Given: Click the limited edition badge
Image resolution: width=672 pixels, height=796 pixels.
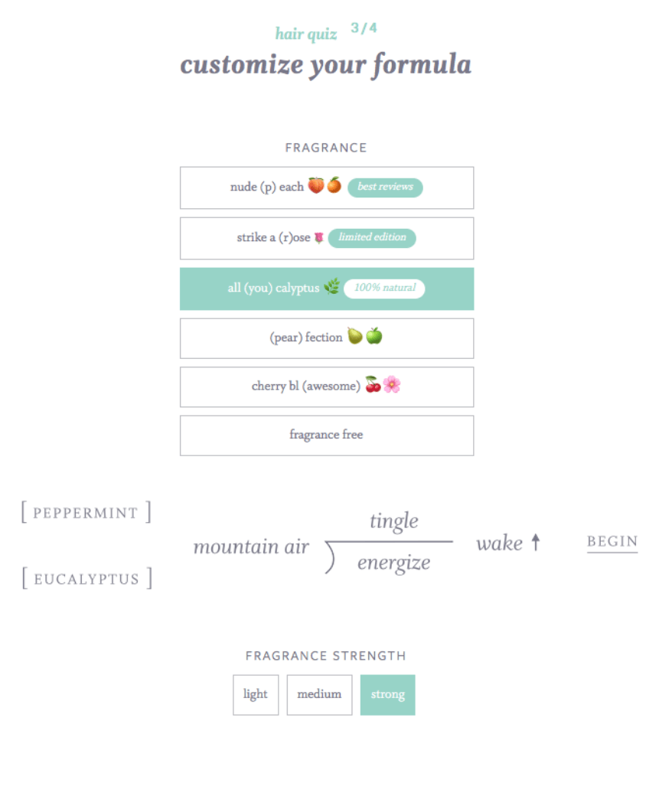Looking at the screenshot, I should 372,237.
